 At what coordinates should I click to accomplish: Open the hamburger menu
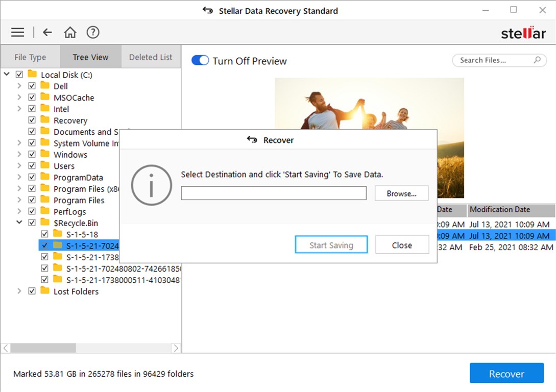pyautogui.click(x=17, y=32)
